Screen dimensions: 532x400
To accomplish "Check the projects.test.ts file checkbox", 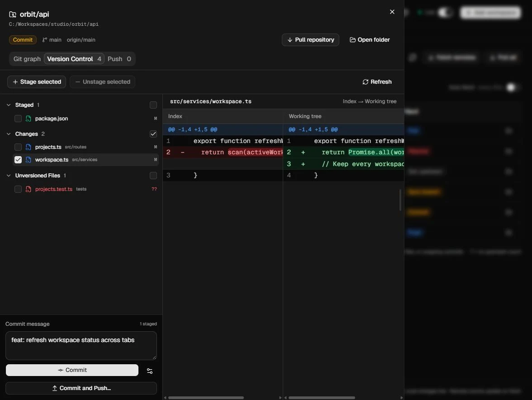I will (x=18, y=189).
